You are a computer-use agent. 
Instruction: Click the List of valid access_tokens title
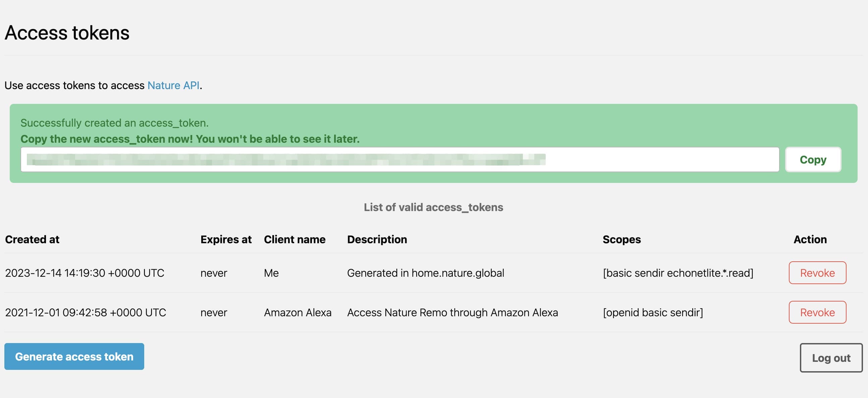click(433, 207)
